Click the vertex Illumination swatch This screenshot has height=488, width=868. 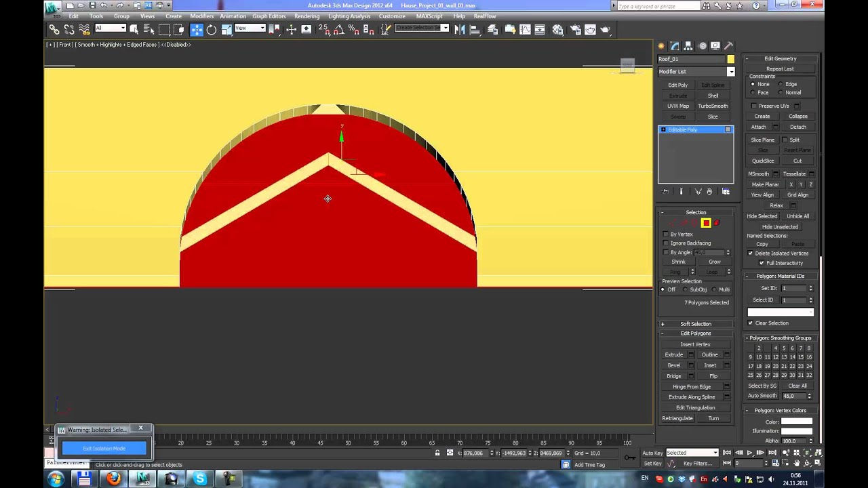click(797, 431)
